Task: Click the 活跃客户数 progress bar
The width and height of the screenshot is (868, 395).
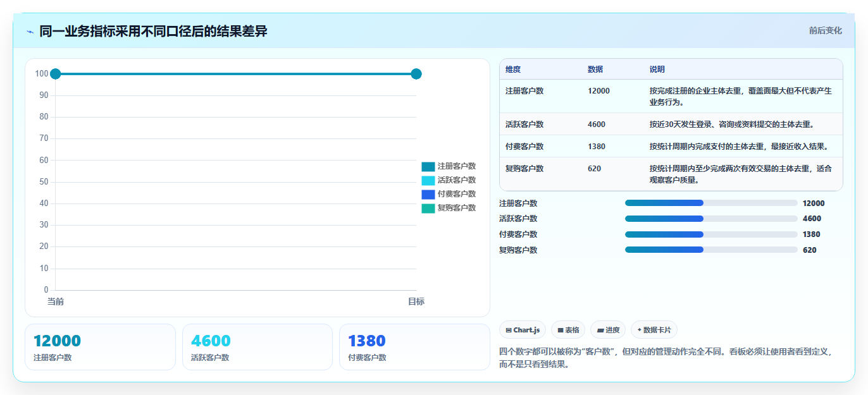Action: [711, 219]
